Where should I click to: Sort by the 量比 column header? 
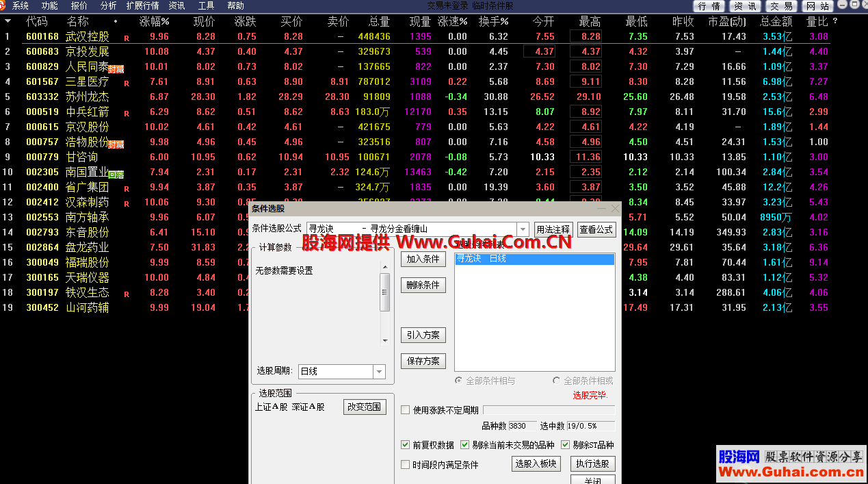coord(817,22)
